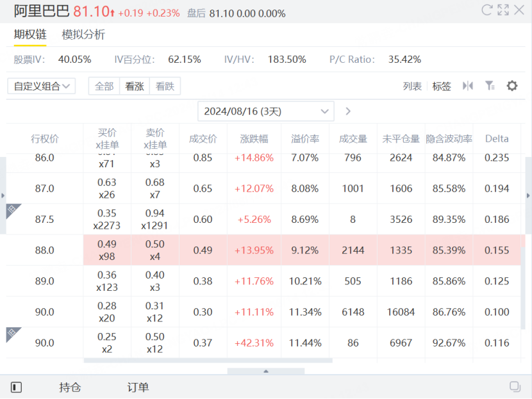The width and height of the screenshot is (532, 399).
Task: Open the 自定义组合 dropdown
Action: pos(42,86)
